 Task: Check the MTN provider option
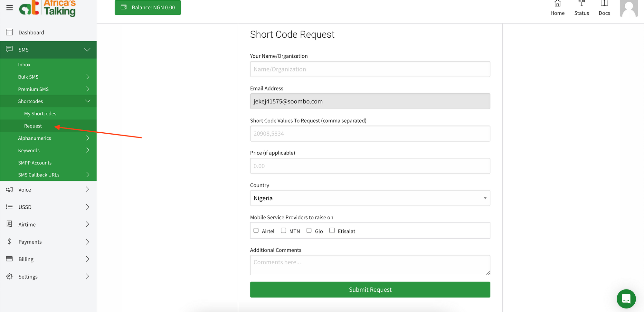pyautogui.click(x=283, y=230)
